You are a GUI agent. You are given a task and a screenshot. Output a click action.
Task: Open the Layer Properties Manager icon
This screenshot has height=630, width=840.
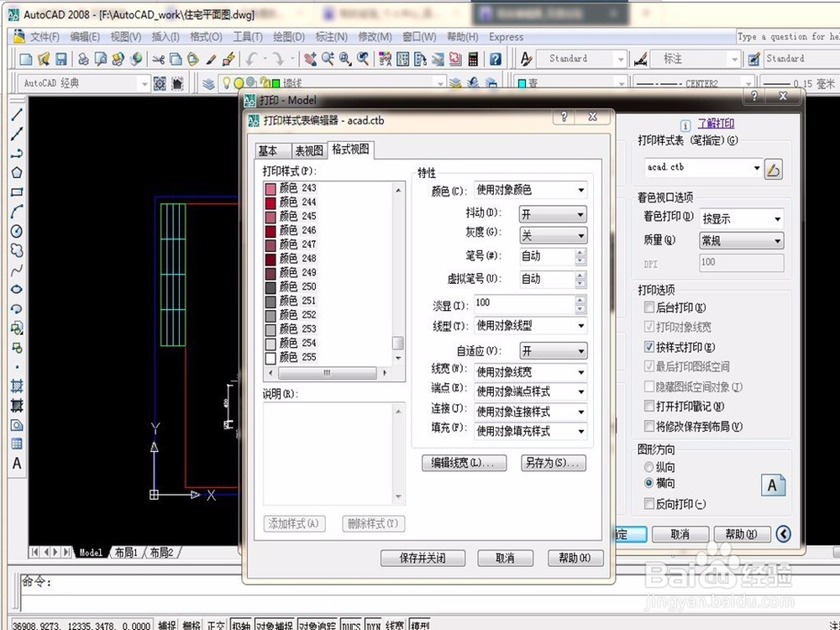click(208, 83)
